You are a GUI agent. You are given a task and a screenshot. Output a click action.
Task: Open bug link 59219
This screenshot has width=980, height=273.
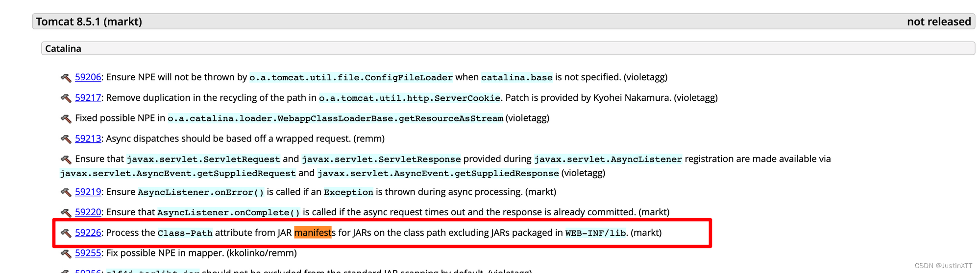click(x=88, y=192)
